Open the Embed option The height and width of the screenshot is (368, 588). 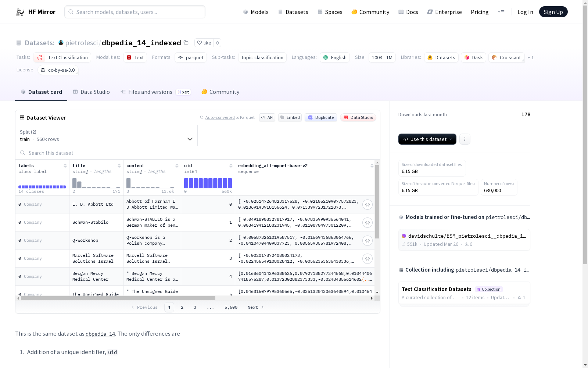point(290,118)
